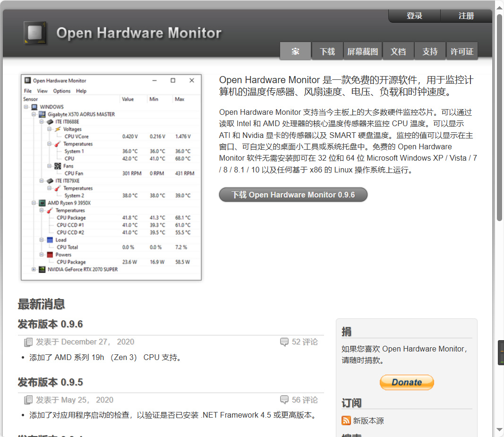The width and height of the screenshot is (504, 437).
Task: Click the scrollbar down arrow
Action: (x=499, y=429)
